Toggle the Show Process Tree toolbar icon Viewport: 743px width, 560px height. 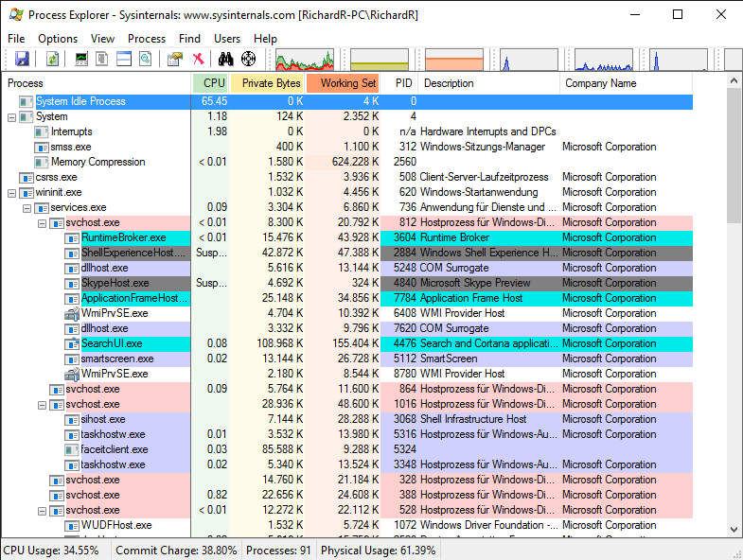point(102,59)
